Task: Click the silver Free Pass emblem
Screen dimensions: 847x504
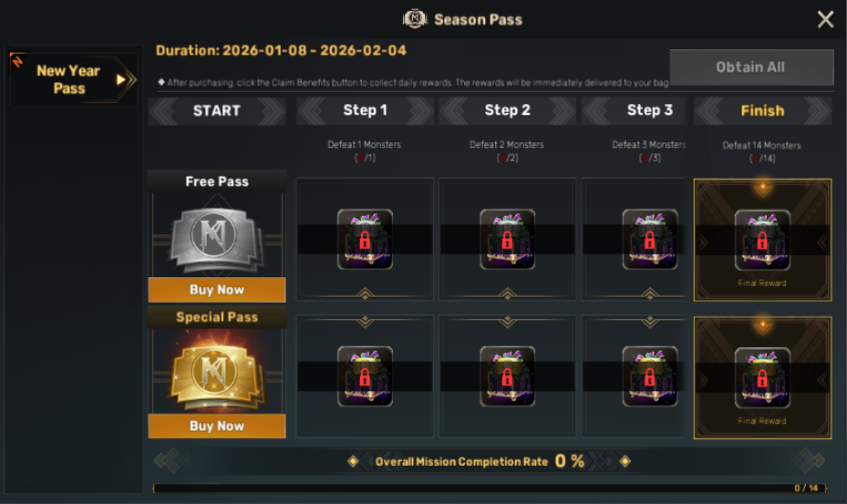Action: 217,235
